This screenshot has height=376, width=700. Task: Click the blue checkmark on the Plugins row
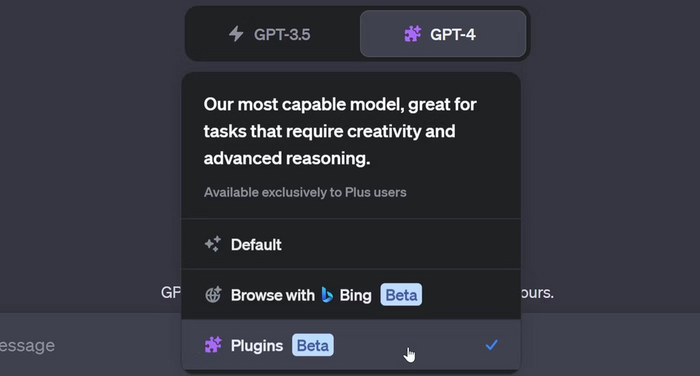[492, 345]
